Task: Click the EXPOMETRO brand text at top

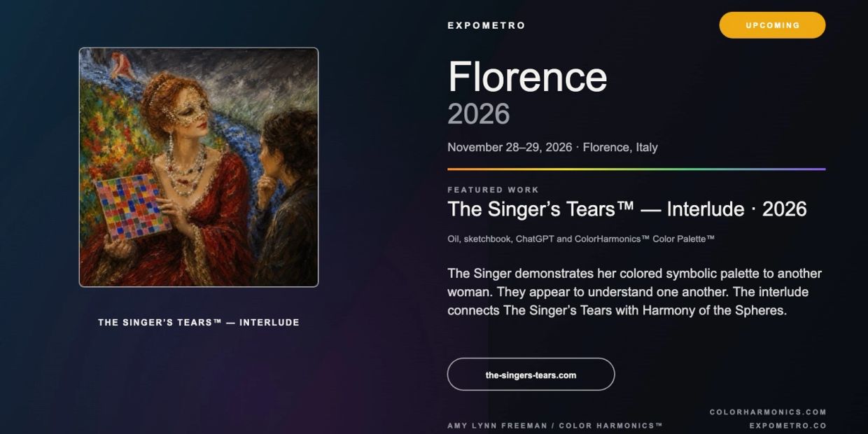Action: (x=486, y=25)
